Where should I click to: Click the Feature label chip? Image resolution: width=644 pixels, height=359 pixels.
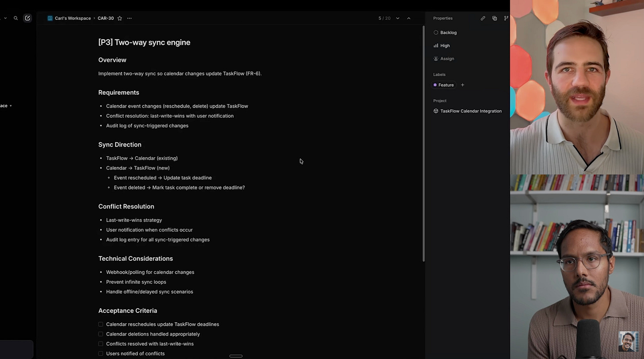click(444, 85)
